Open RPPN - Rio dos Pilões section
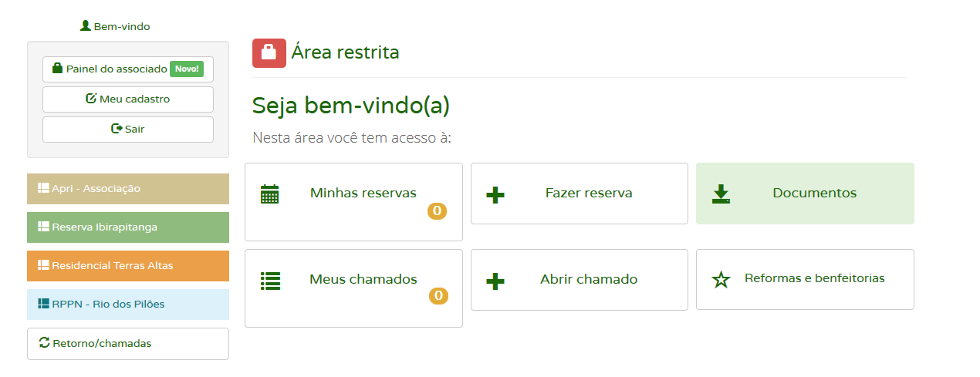 128,305
